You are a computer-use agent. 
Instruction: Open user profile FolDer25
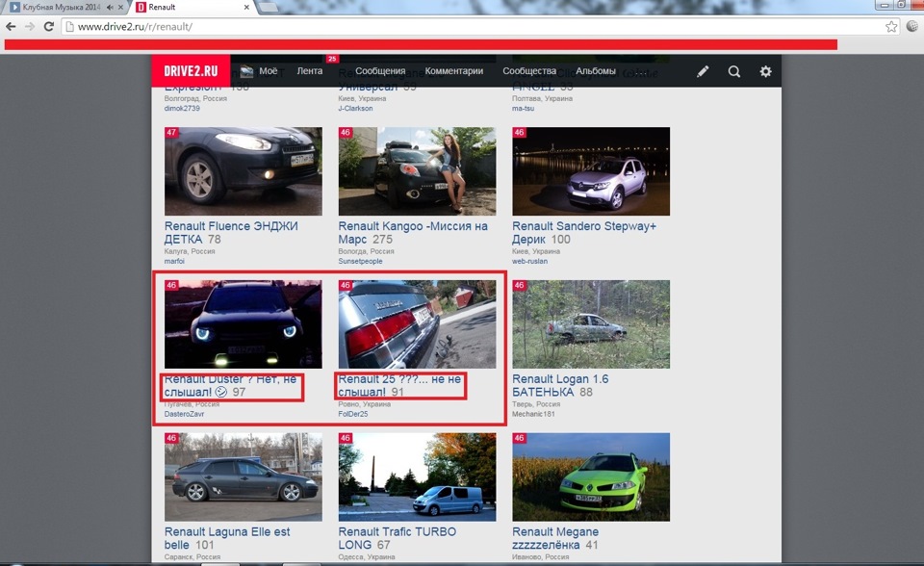pyautogui.click(x=353, y=414)
